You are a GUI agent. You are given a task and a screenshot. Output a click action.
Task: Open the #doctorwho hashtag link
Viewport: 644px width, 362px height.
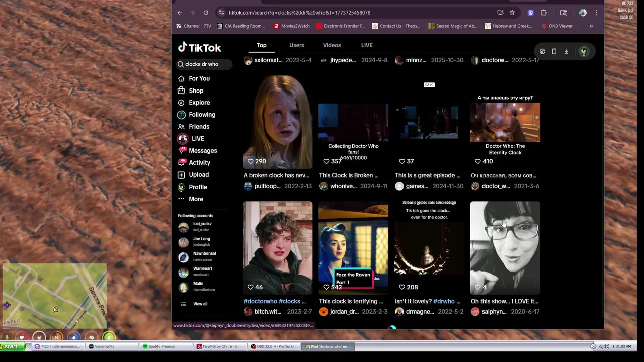click(x=260, y=301)
